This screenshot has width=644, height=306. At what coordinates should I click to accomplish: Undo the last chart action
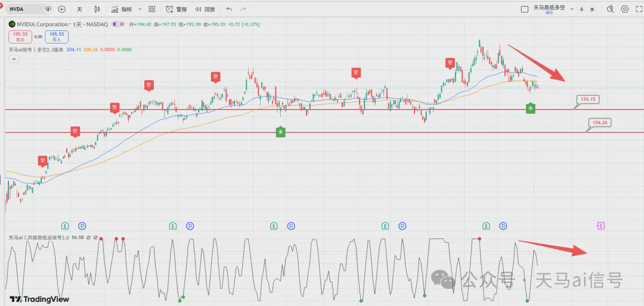coord(229,9)
